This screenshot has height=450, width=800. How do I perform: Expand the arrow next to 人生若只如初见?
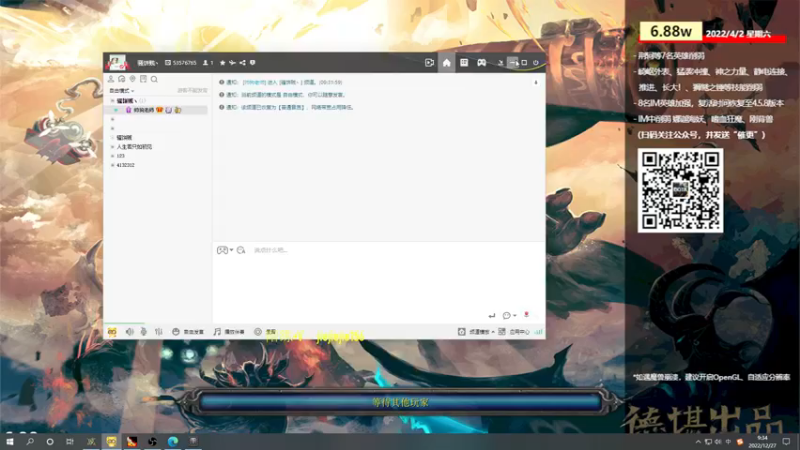(113, 146)
